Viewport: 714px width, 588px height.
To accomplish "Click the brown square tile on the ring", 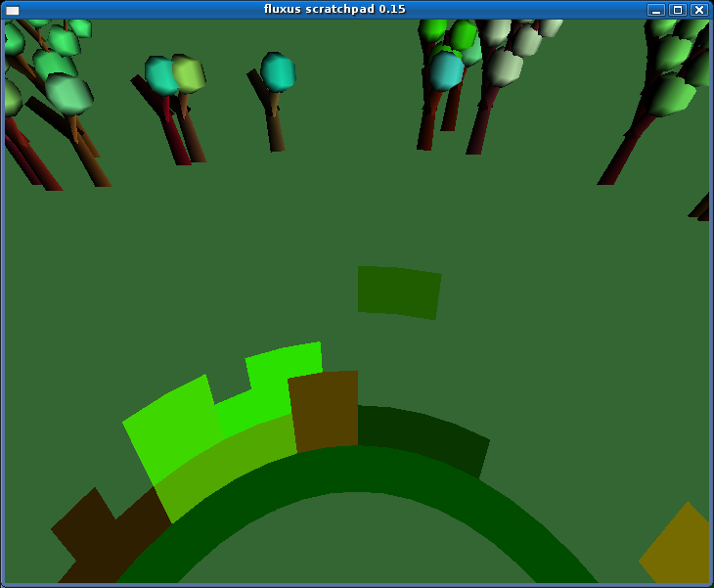I will (x=324, y=411).
